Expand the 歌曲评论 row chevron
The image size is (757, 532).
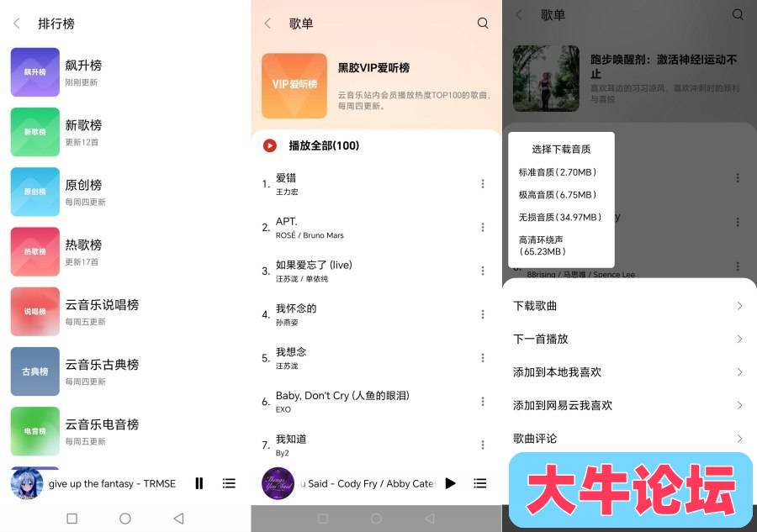point(739,439)
